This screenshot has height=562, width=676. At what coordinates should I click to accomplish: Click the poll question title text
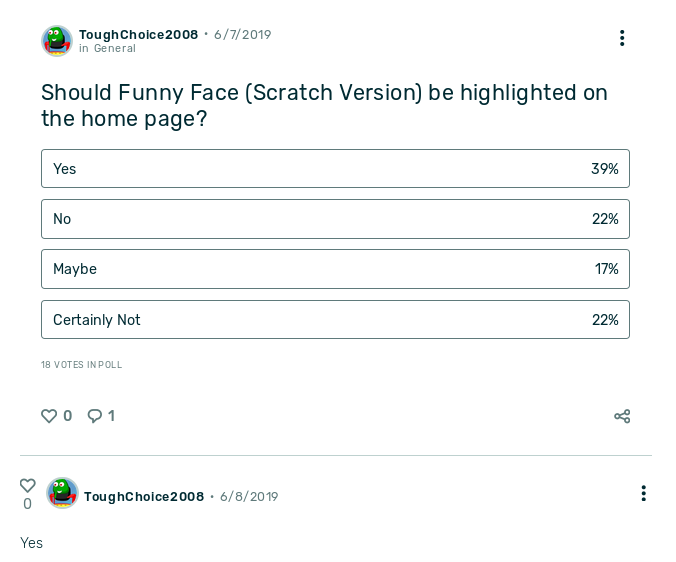click(324, 105)
